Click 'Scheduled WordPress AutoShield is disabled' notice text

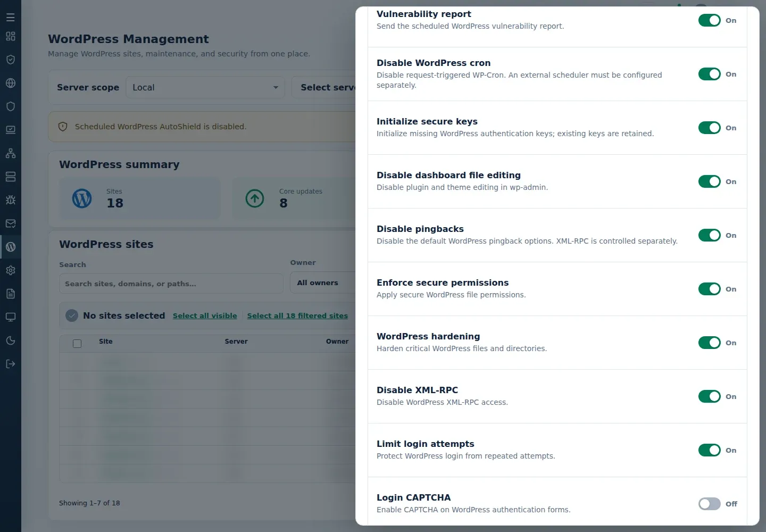pyautogui.click(x=161, y=127)
